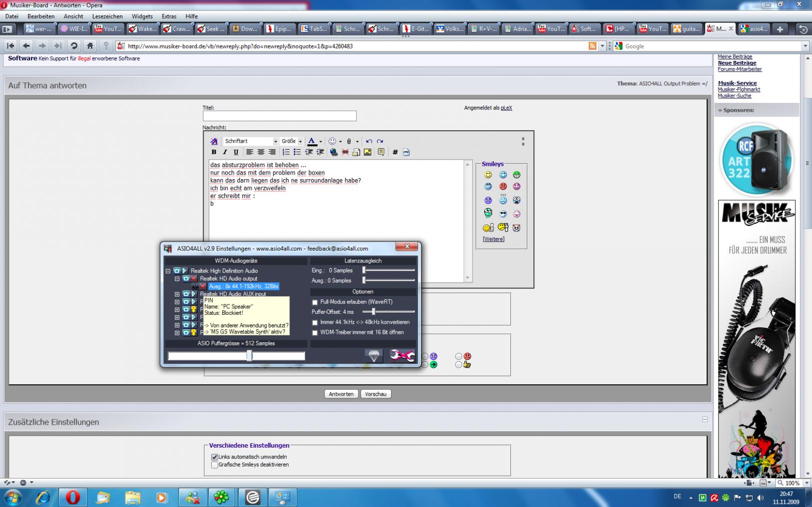812x507 pixels.
Task: Wrap selection in code tags (# icon)
Action: click(x=395, y=152)
